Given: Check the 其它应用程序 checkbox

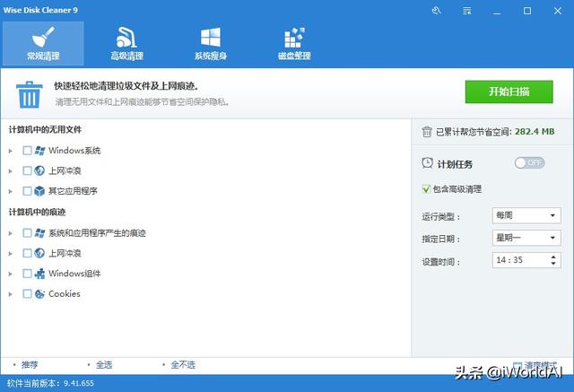Looking at the screenshot, I should point(27,191).
